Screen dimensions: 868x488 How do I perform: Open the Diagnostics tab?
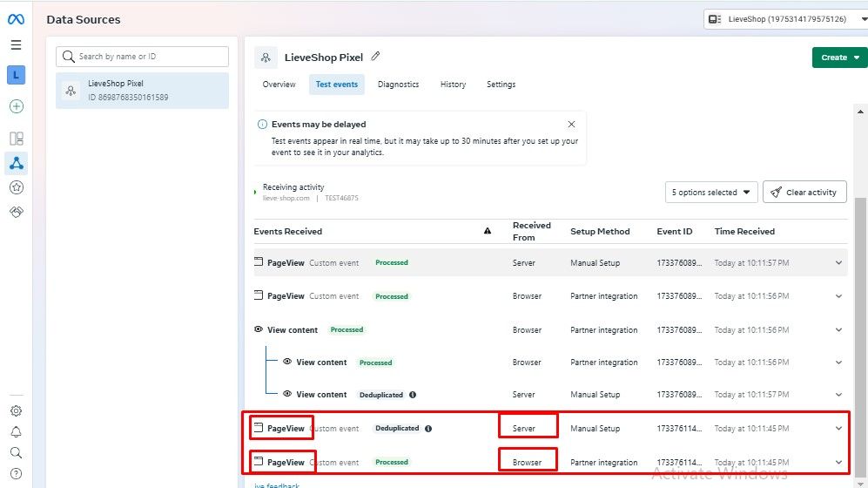click(x=398, y=85)
